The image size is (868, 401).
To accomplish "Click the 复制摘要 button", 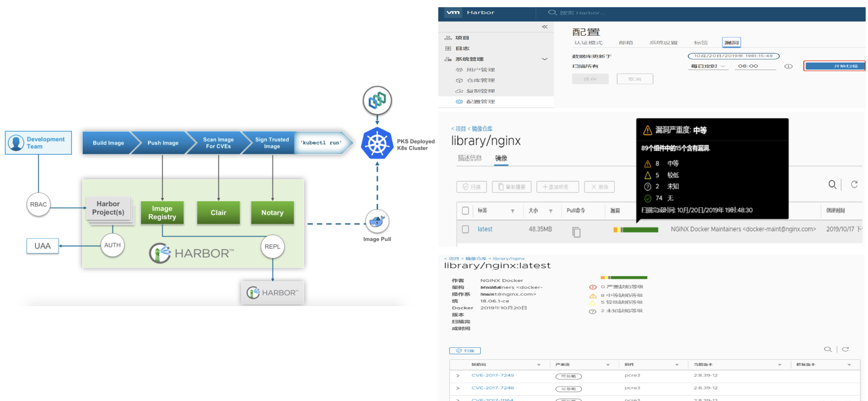I will click(x=511, y=187).
